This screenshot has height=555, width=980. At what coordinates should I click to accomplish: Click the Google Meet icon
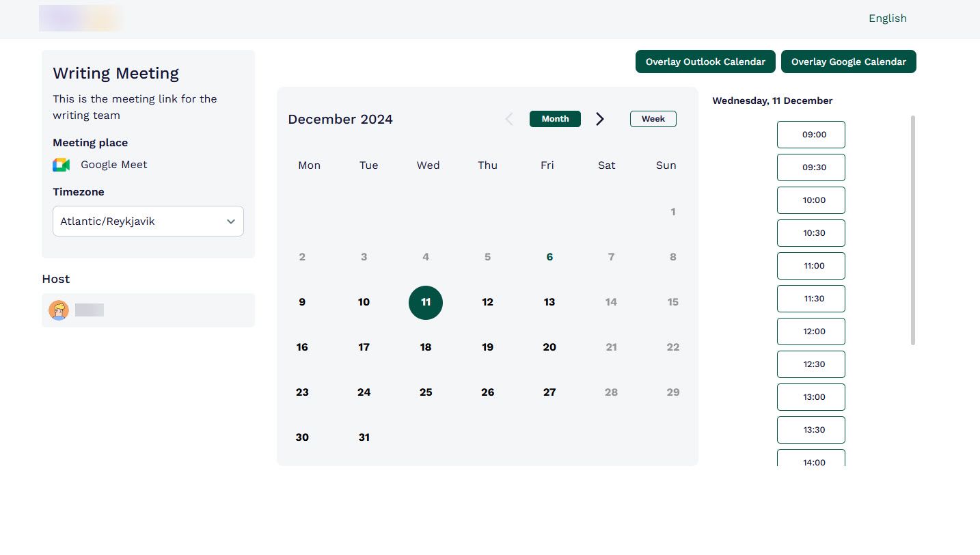[61, 164]
